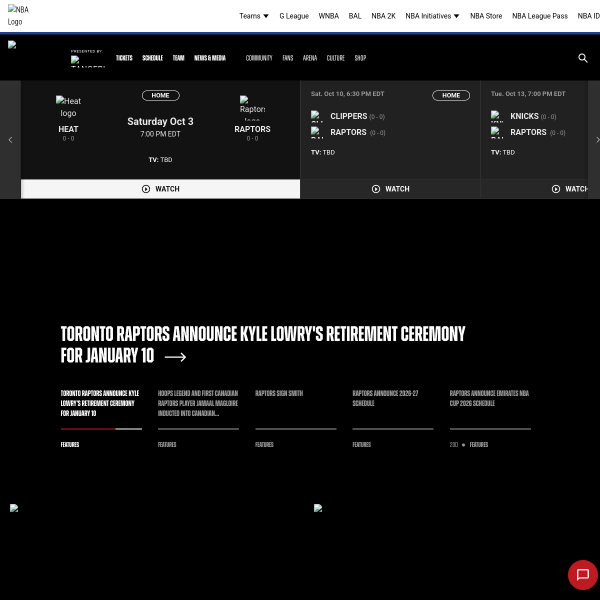
Task: Open the Culture menu
Action: [336, 58]
